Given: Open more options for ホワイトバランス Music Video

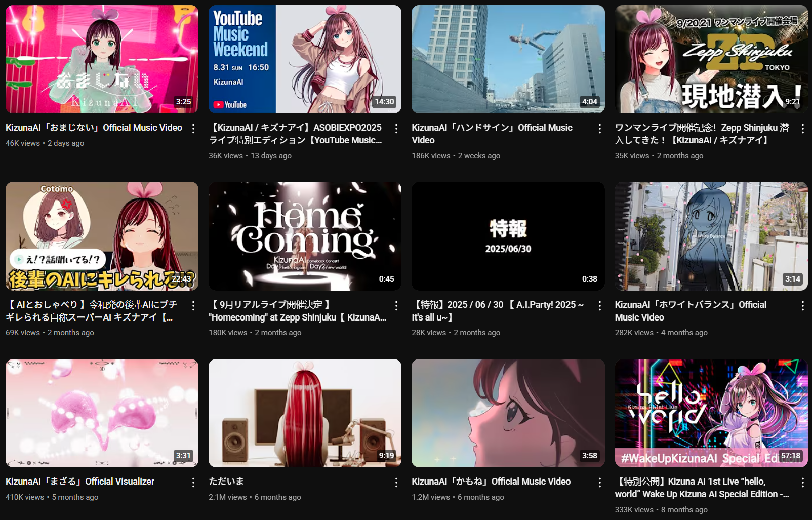Looking at the screenshot, I should [803, 305].
